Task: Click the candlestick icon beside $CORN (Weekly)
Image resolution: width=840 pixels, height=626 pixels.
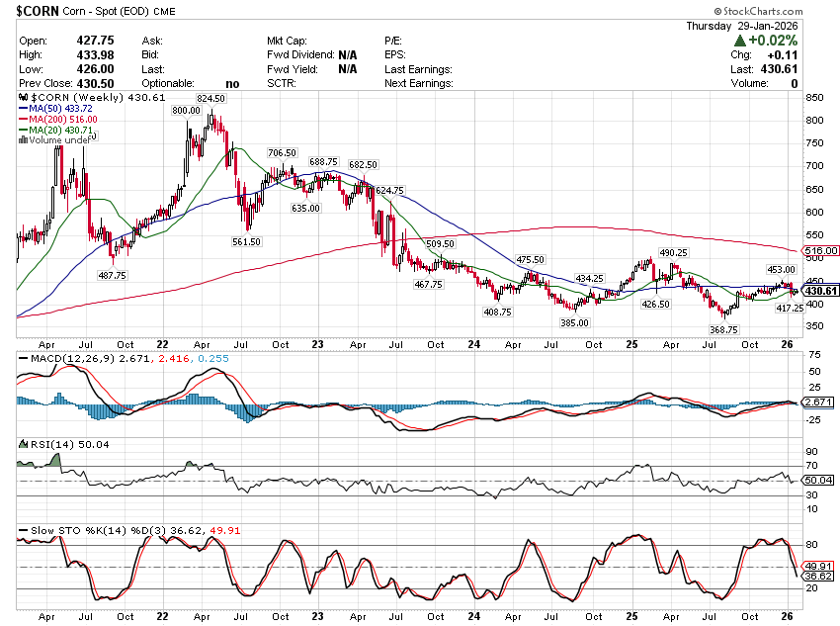Action: tap(23, 99)
